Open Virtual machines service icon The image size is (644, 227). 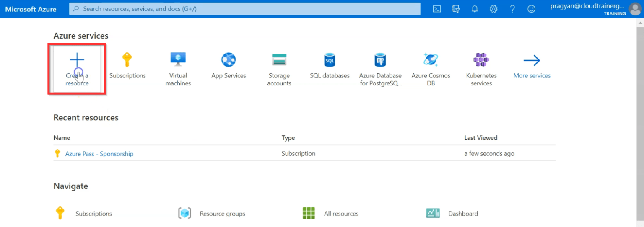tap(178, 60)
